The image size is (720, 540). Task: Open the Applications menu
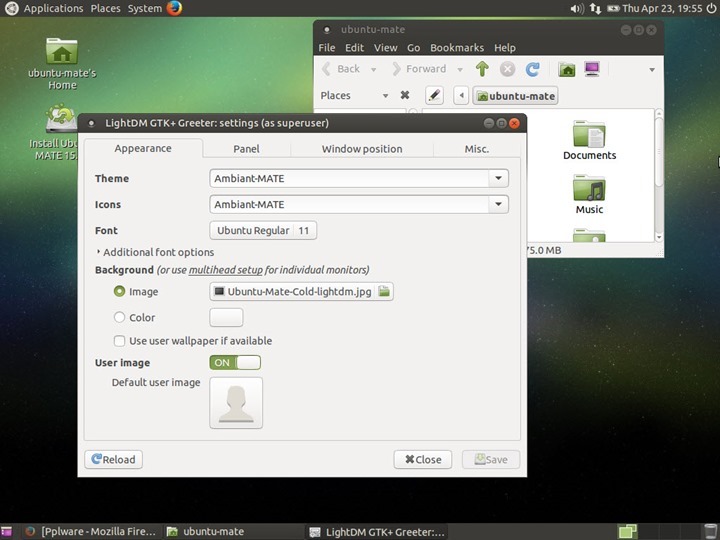click(x=53, y=8)
